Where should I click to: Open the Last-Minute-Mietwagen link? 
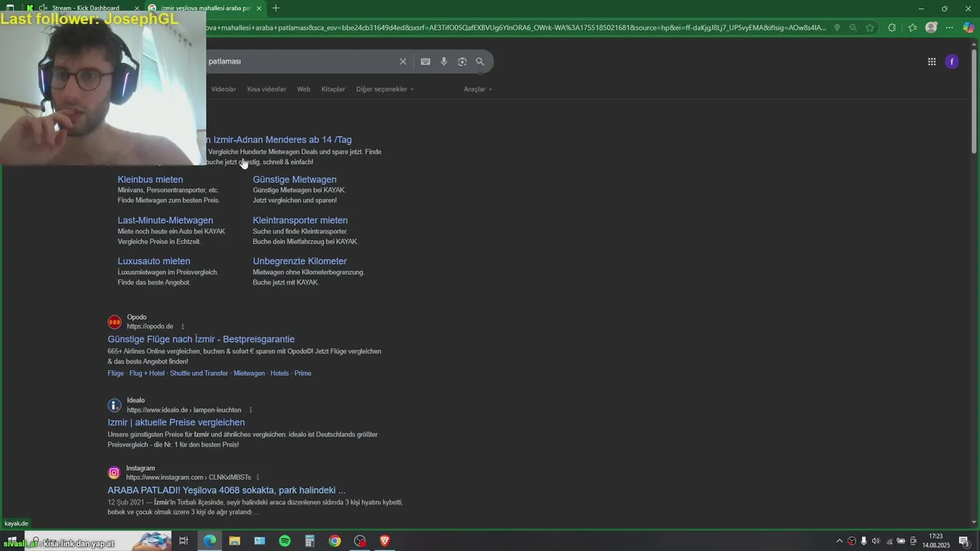point(165,220)
